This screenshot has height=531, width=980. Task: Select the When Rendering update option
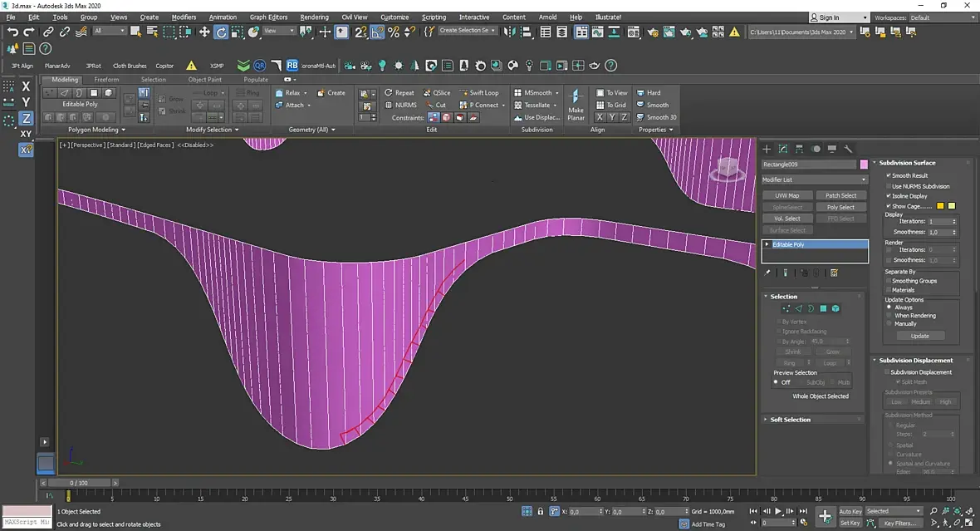pos(889,316)
